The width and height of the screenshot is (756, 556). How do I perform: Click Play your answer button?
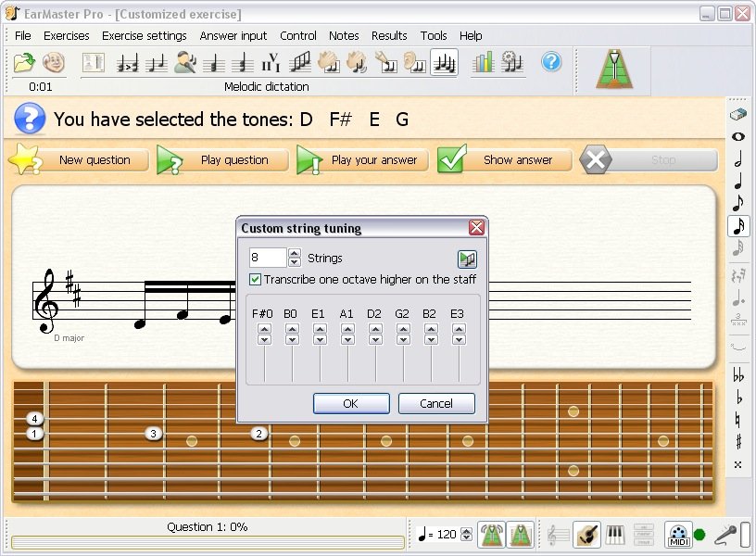[362, 159]
